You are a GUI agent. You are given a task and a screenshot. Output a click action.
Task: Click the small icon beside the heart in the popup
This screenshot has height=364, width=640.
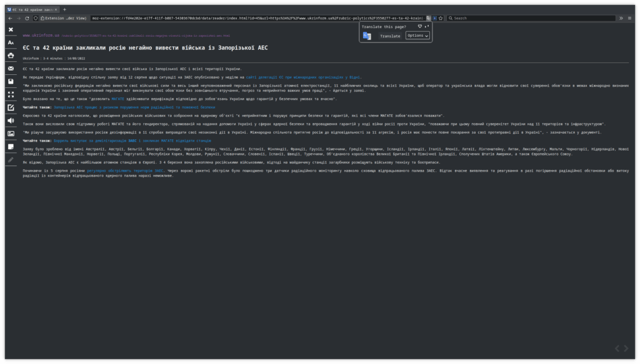pyautogui.click(x=426, y=26)
